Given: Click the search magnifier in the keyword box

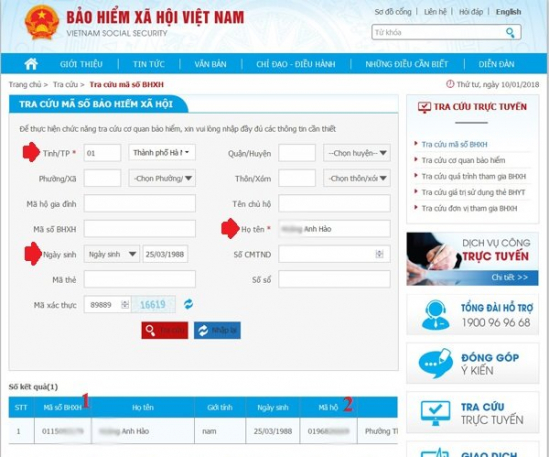Looking at the screenshot, I should point(510,33).
